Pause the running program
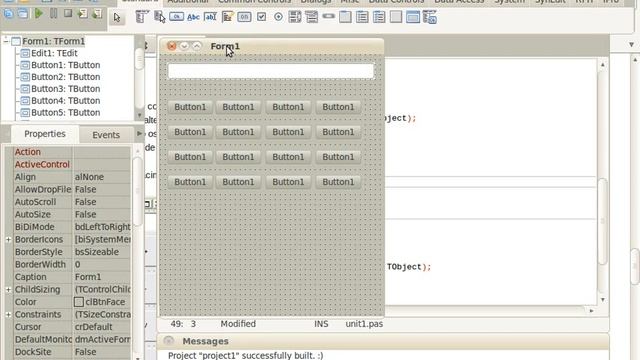640x360 pixels. click(53, 13)
